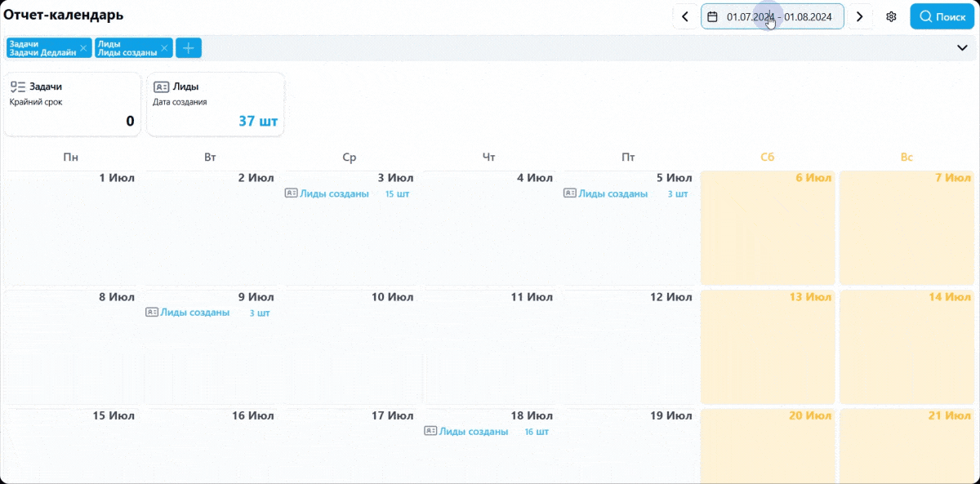Open the Задачи summary card

[73, 104]
